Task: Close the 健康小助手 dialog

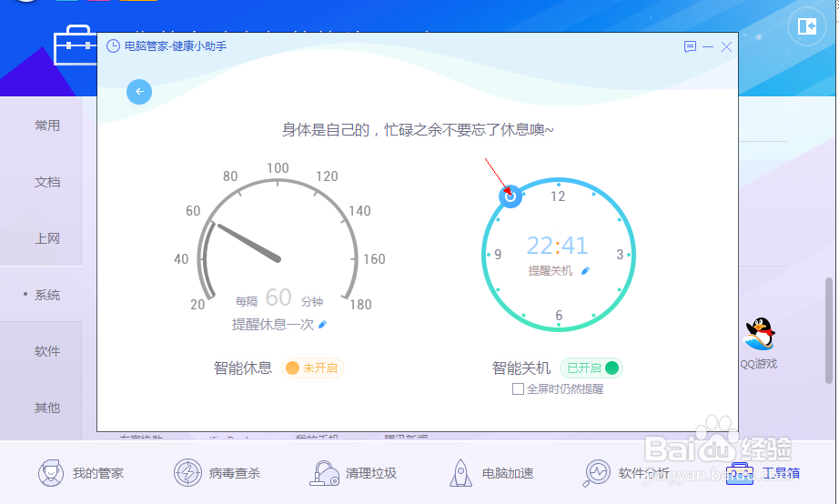Action: [x=726, y=47]
